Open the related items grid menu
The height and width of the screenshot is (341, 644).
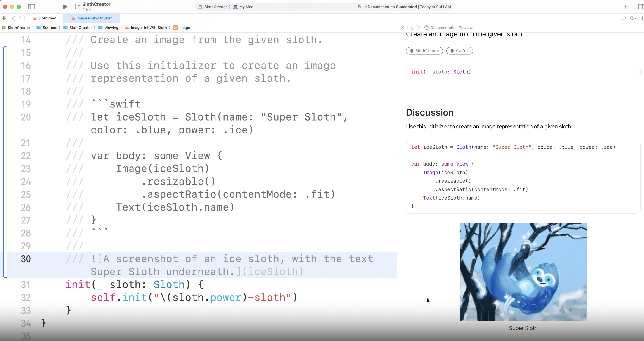[4, 18]
